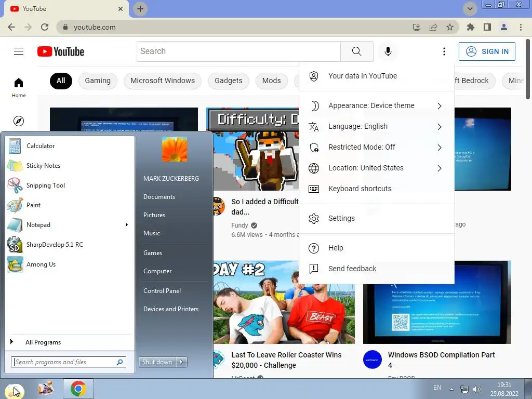Open Chrome three-dot menu

[x=521, y=27]
